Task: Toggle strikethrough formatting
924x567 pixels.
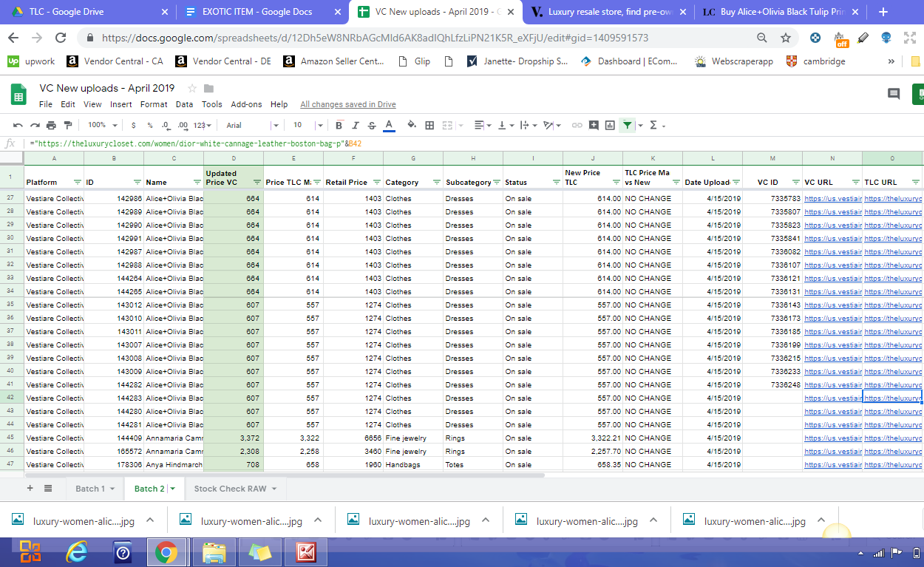Action: (372, 126)
